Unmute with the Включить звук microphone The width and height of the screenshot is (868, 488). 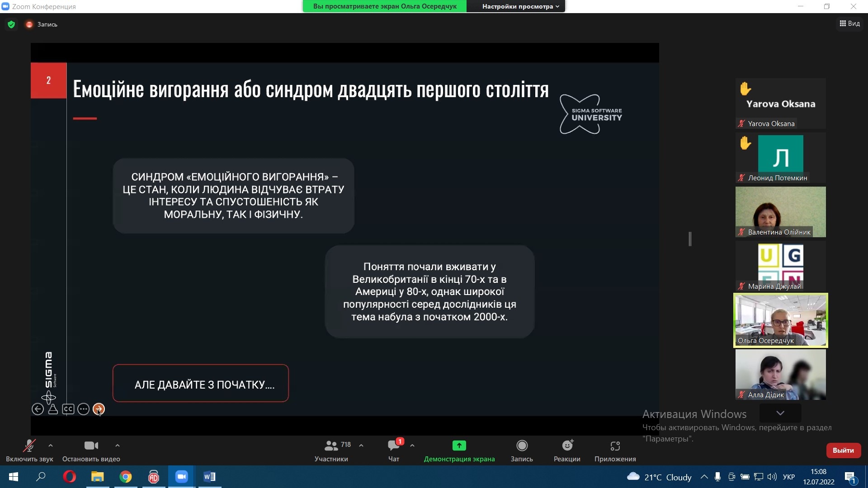click(29, 446)
